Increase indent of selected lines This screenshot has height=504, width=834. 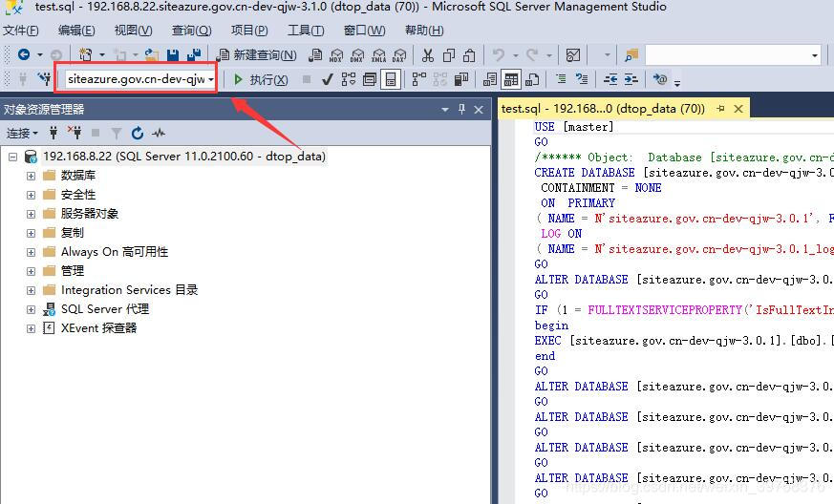point(631,79)
